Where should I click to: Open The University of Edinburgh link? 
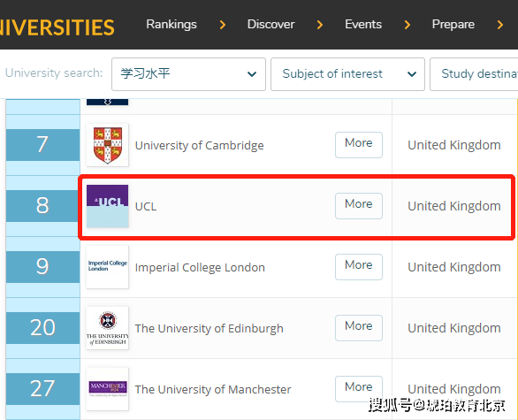209,328
